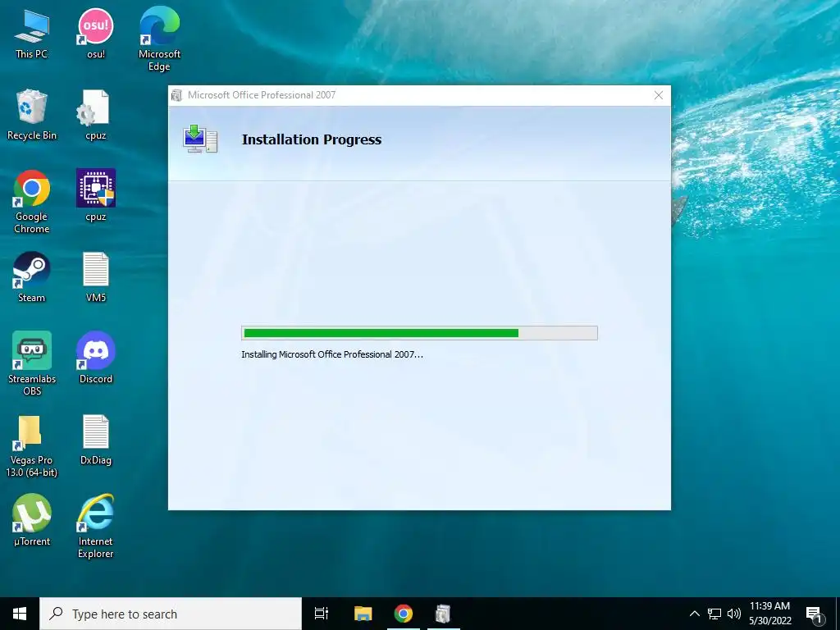Click the 'Microsoft Office Professional 2007' title text

(x=262, y=95)
